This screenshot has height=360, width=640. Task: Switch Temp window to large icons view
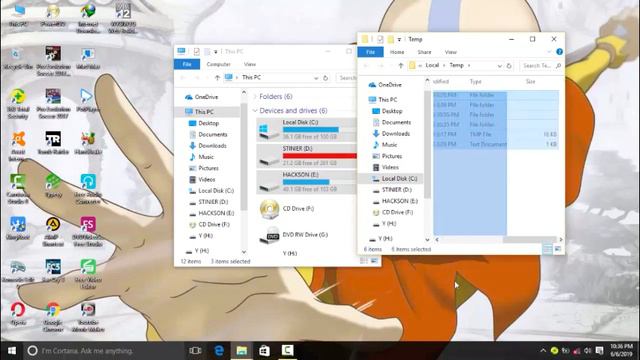558,249
